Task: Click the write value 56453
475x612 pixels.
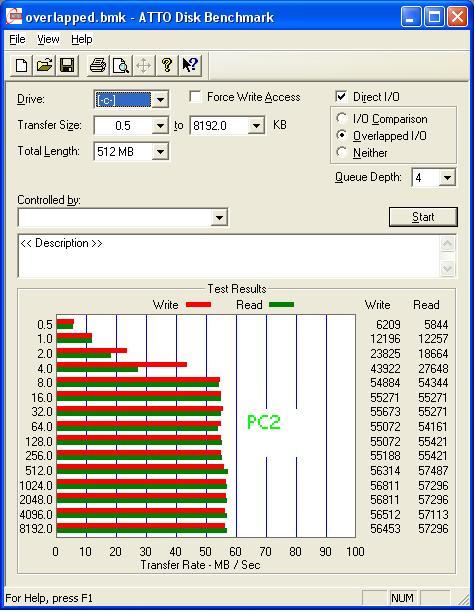Action: 385,529
